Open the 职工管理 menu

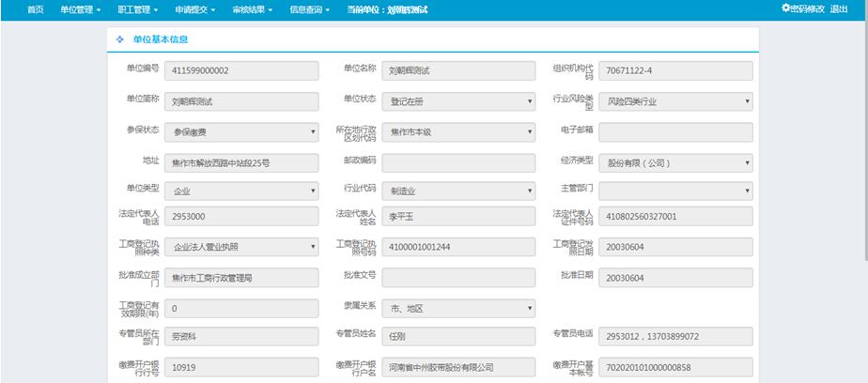[x=137, y=9]
